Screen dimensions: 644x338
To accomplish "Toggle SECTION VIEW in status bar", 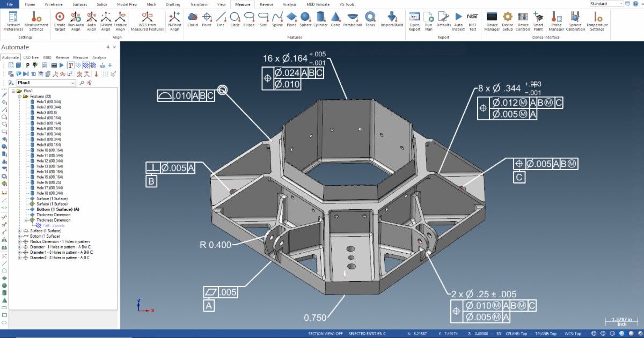I will (x=324, y=334).
